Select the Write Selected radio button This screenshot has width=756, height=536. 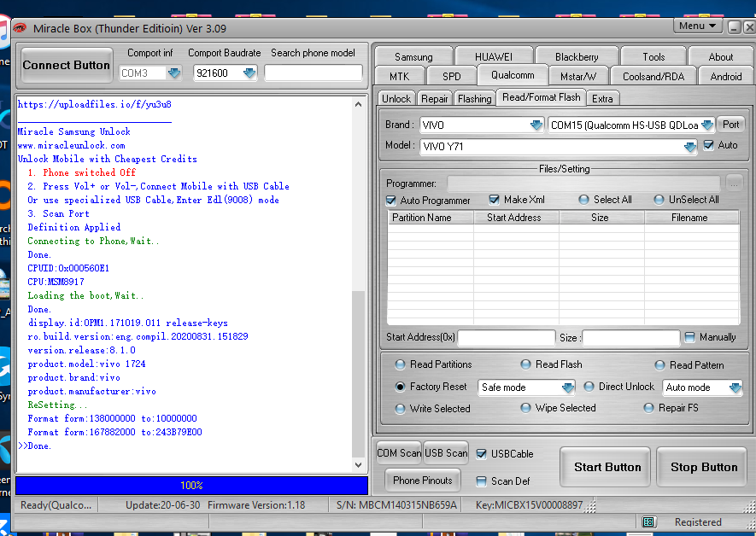tap(400, 408)
